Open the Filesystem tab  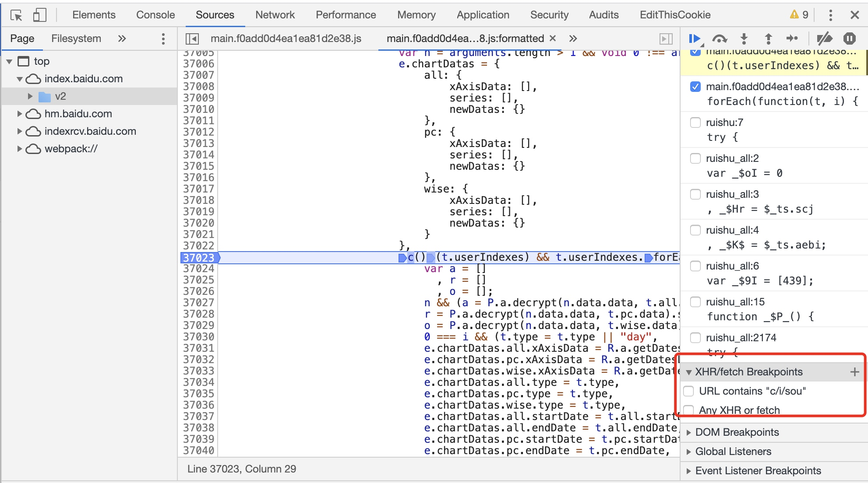(x=76, y=38)
